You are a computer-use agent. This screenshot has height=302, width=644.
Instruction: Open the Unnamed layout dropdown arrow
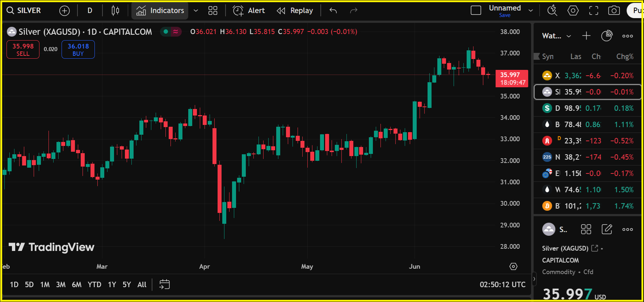tap(531, 11)
